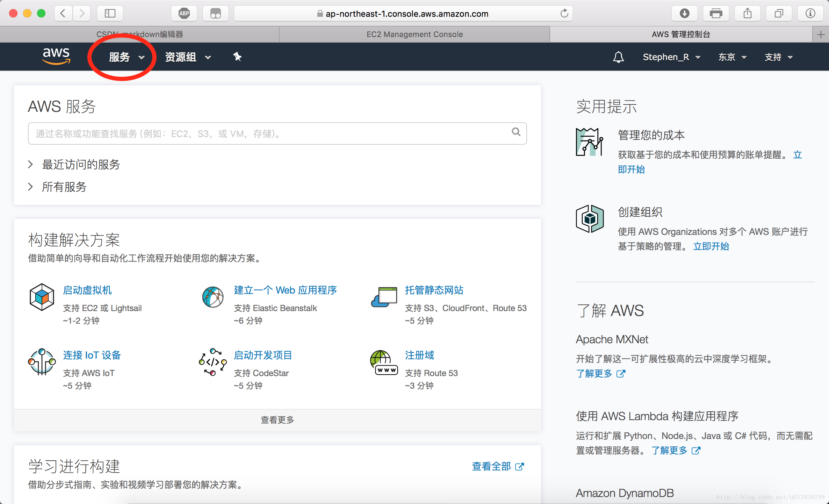The width and height of the screenshot is (829, 504).
Task: Click the print toolbar icon
Action: (716, 14)
